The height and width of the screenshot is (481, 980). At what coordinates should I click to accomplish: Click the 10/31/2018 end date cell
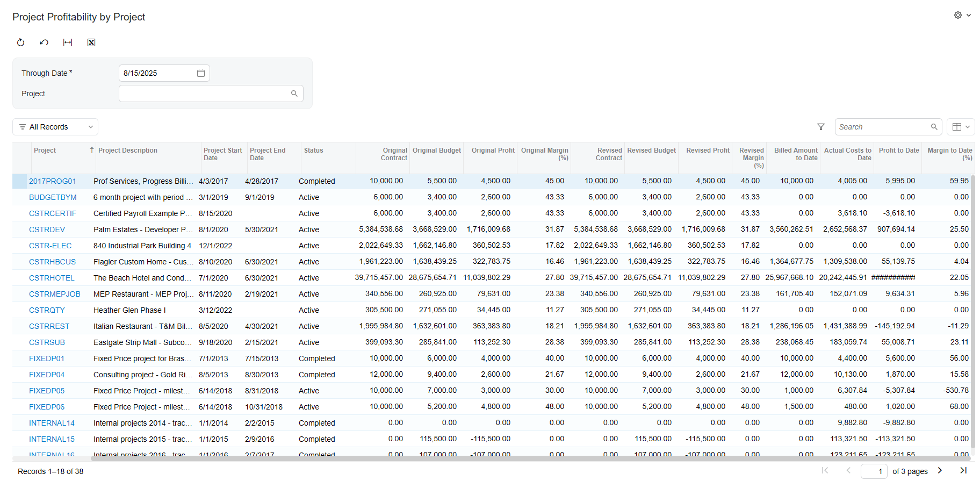(264, 407)
